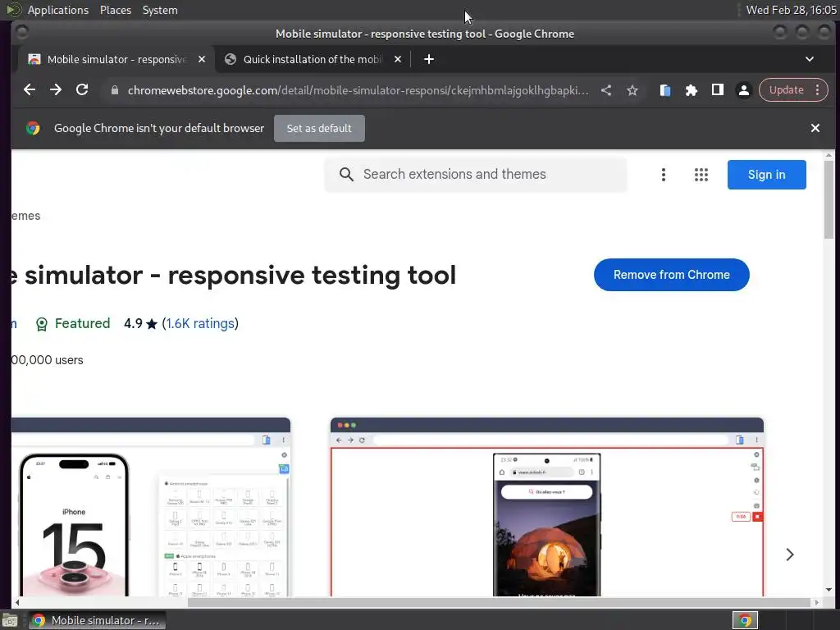Go forward to the next page
This screenshot has height=630, width=840.
56,90
